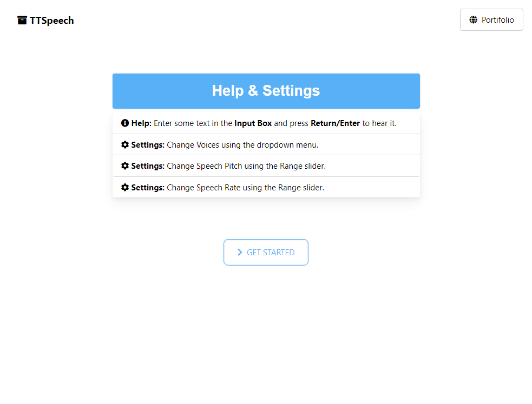Select the 'Input Box' bold text
Viewport: 532px width, 404px height.
point(253,123)
